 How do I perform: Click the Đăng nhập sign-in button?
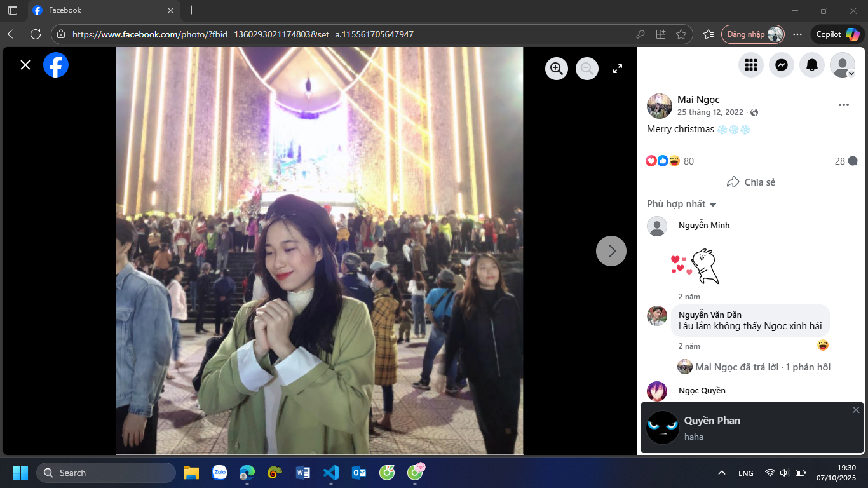click(753, 34)
